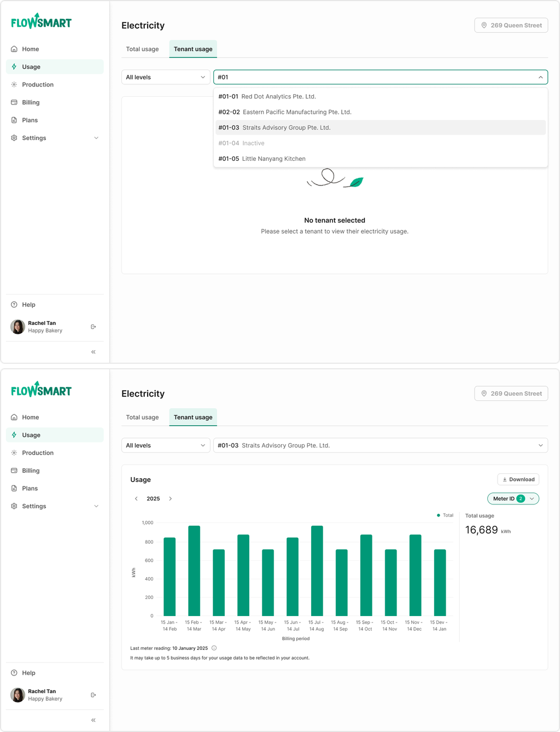Viewport: 560px width, 732px height.
Task: Select the Usage lightning icon in sidebar
Action: coord(13,66)
